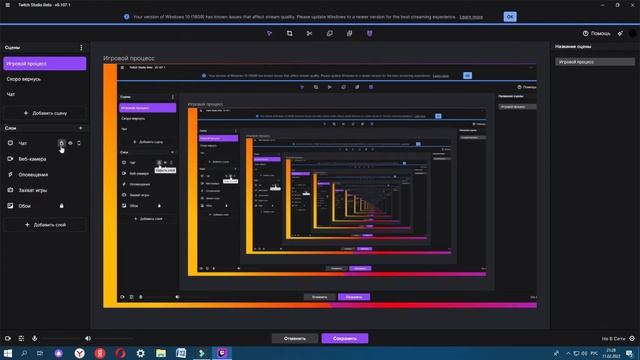Select the crop tool in top toolbar

(289, 33)
